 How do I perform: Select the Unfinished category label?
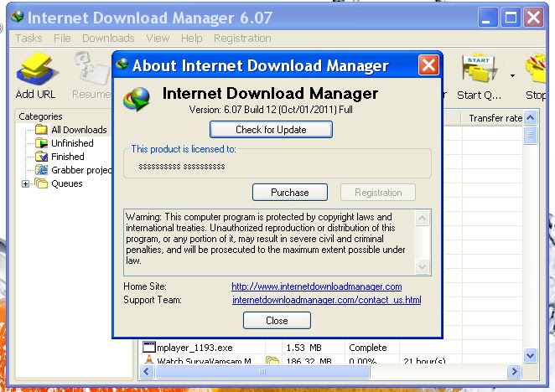(72, 143)
